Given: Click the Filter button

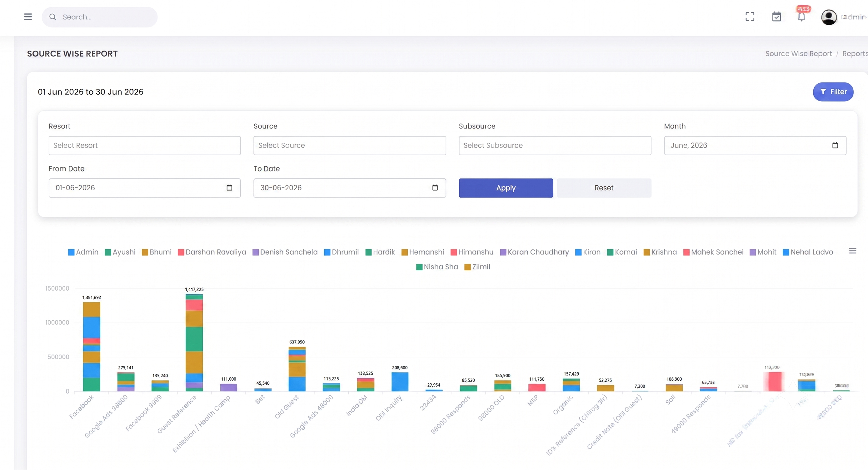Looking at the screenshot, I should coord(833,92).
